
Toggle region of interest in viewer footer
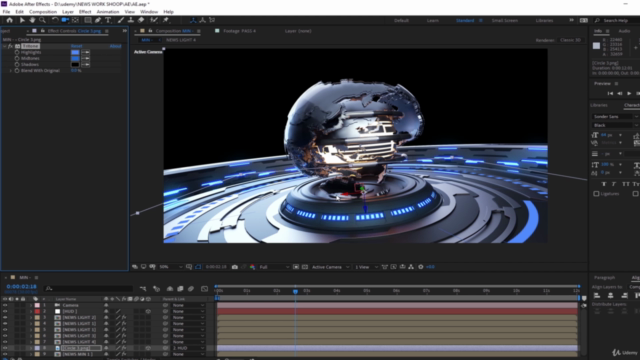click(296, 267)
